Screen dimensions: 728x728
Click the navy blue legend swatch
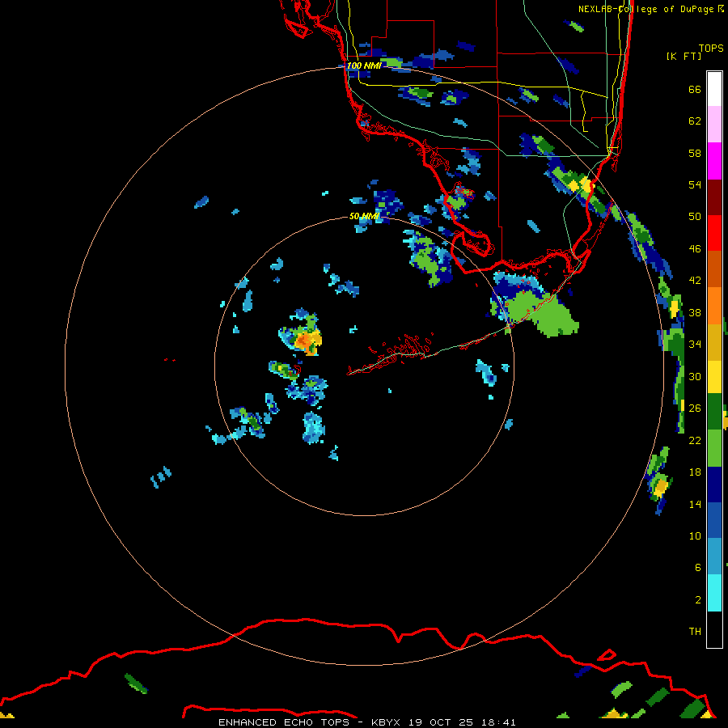click(714, 485)
